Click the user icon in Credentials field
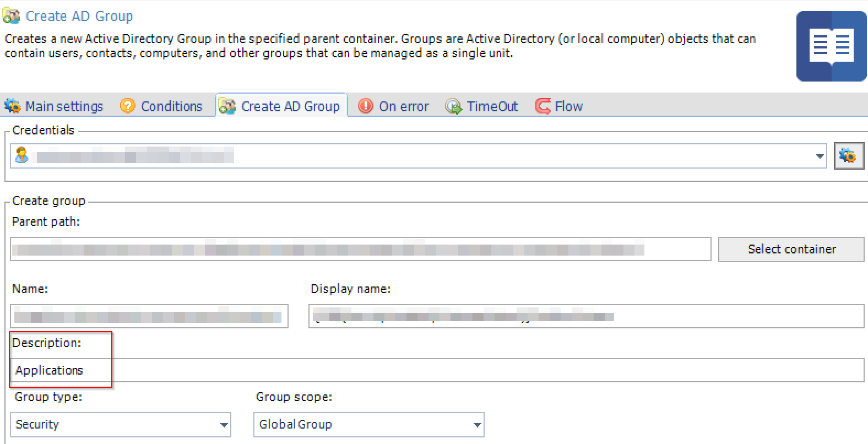The image size is (868, 444). click(21, 156)
